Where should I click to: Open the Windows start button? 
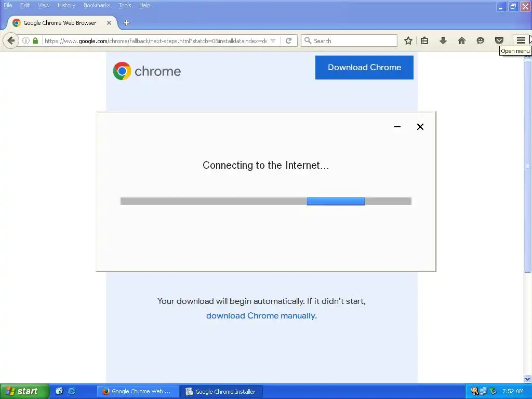24,391
